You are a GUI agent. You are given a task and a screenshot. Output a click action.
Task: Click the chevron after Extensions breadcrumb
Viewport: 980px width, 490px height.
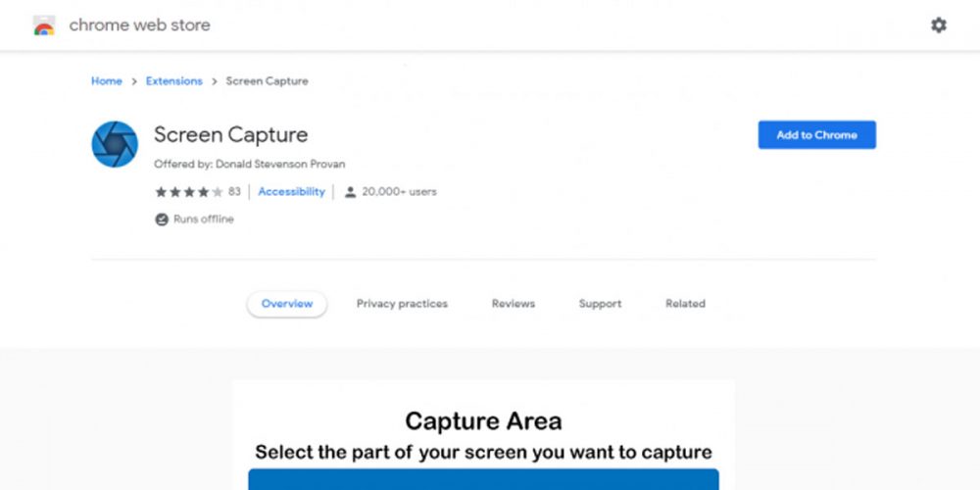tap(214, 81)
